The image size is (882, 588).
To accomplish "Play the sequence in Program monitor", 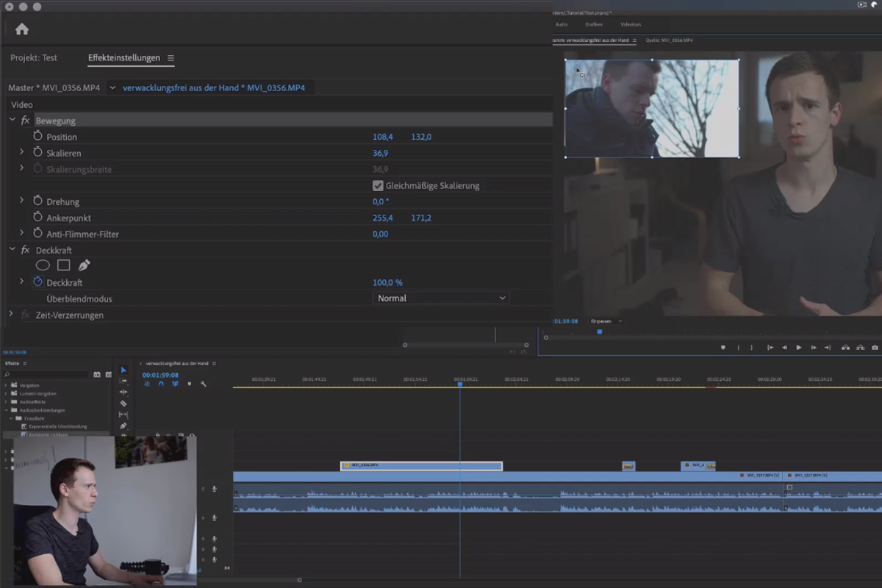I will tap(799, 348).
